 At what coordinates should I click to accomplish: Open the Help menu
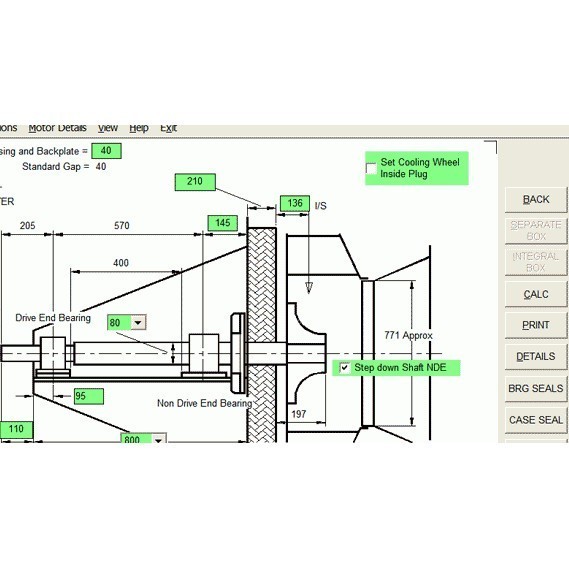click(139, 128)
